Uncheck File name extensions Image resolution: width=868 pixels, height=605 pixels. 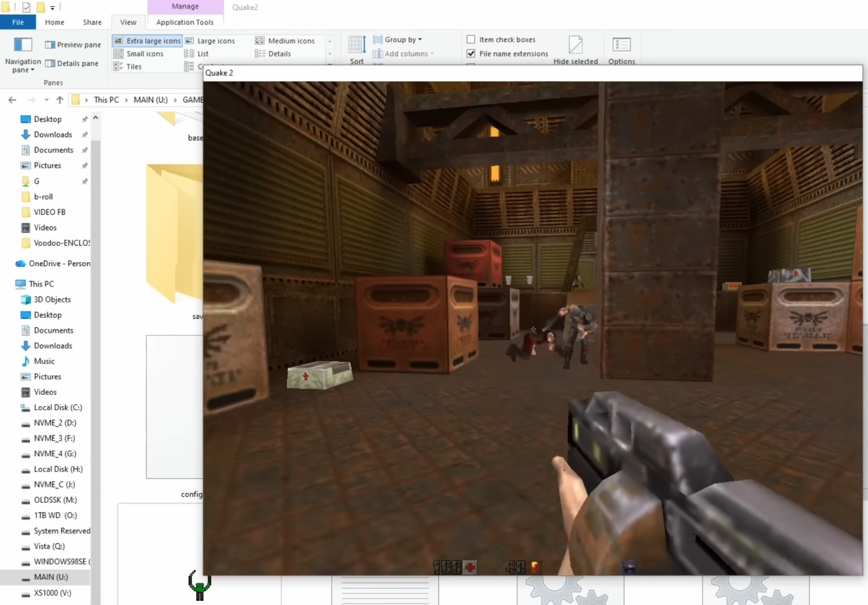tap(471, 54)
